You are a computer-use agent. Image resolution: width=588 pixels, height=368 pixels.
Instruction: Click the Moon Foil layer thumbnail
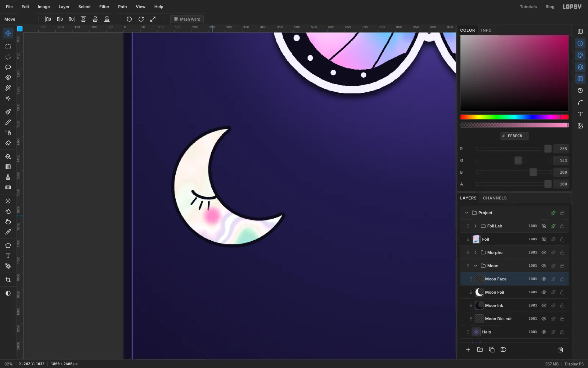pos(479,292)
